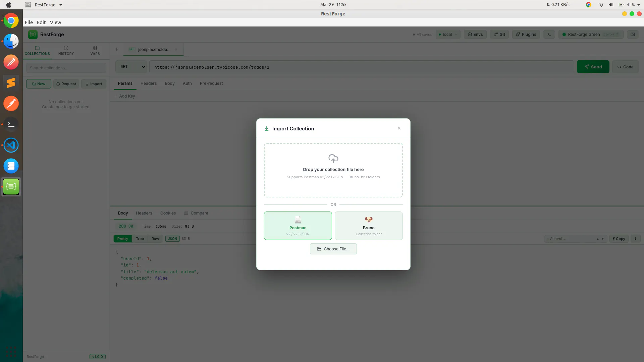Switch to request Params tab

pyautogui.click(x=125, y=83)
